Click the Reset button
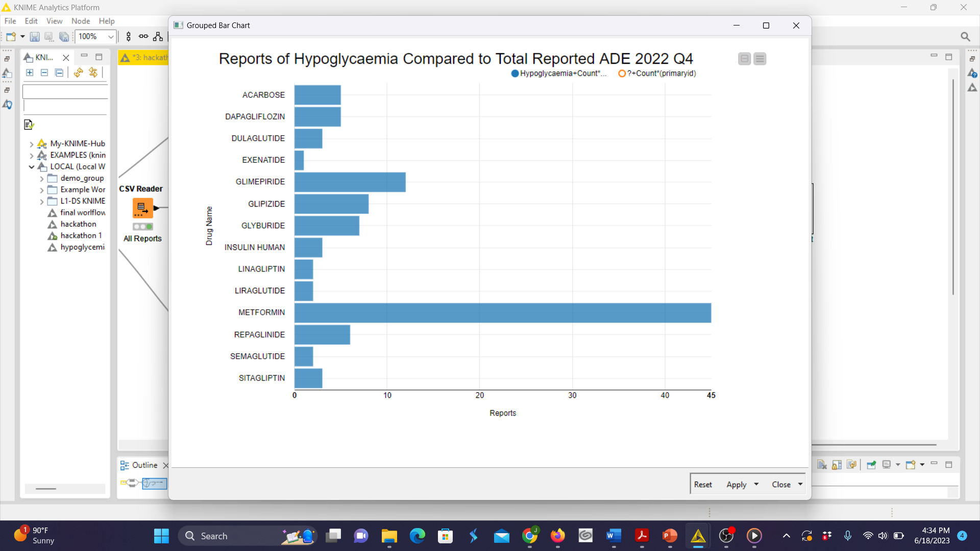This screenshot has height=551, width=980. pos(702,484)
